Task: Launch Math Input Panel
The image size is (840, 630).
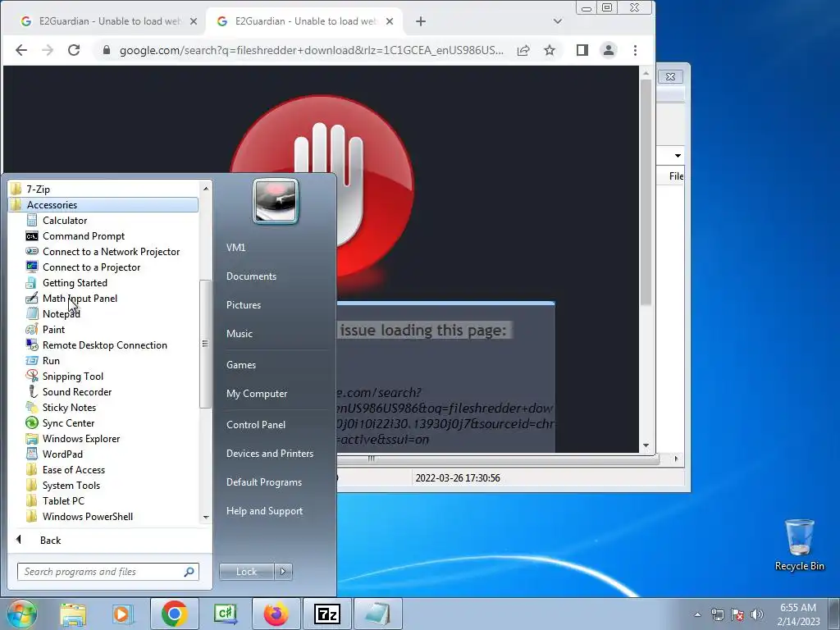Action: [x=80, y=298]
